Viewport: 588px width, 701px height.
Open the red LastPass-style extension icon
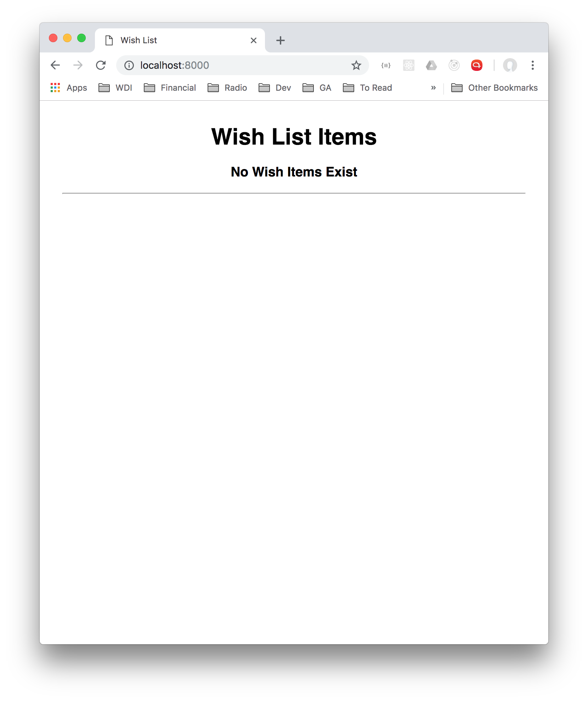coord(477,65)
